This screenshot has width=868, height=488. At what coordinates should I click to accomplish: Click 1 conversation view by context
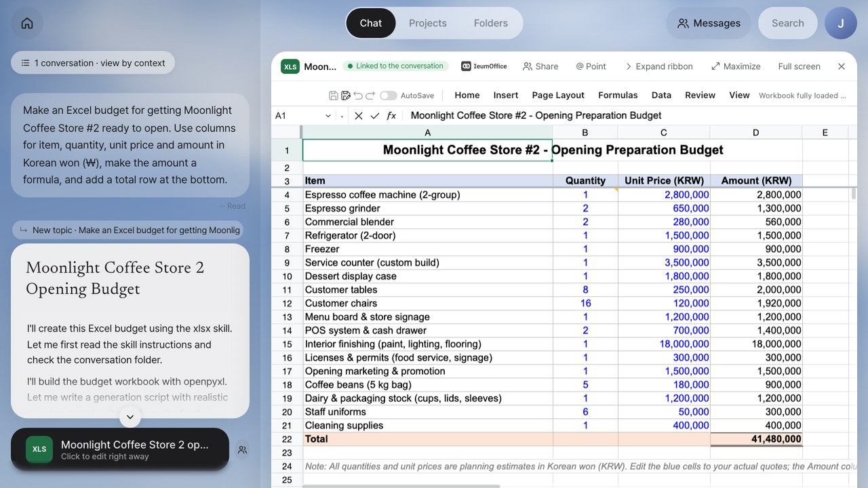point(93,63)
